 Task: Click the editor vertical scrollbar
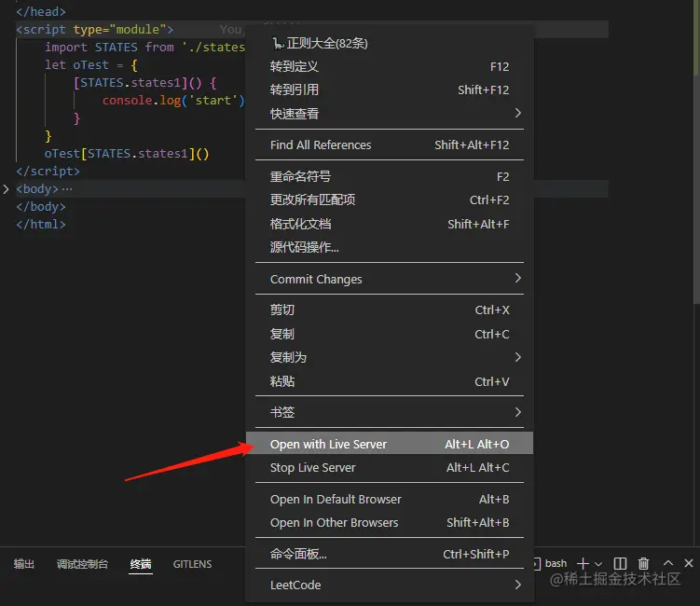point(696,152)
